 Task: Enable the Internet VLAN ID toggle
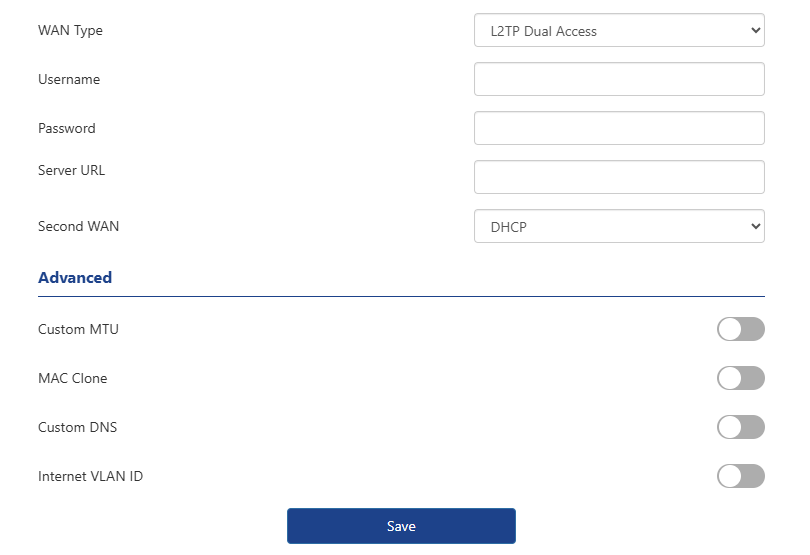[x=740, y=476]
